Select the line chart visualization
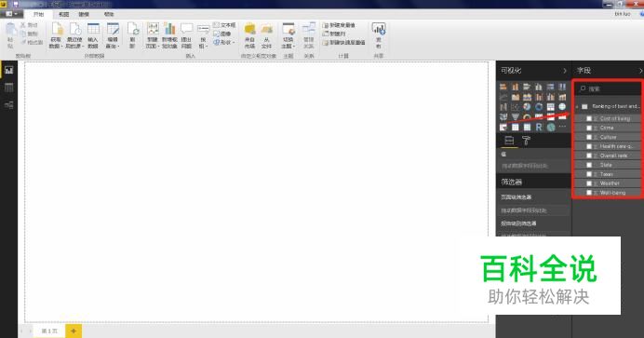This screenshot has height=338, width=644. tap(503, 97)
